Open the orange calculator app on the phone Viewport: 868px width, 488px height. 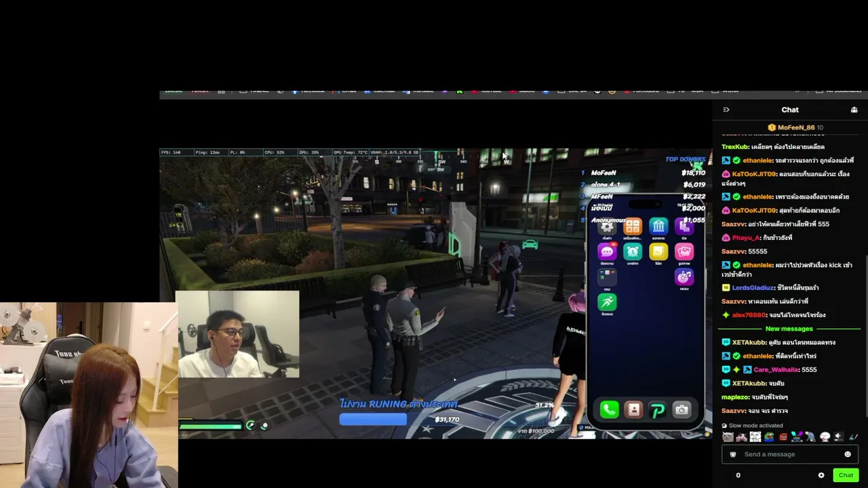click(633, 226)
